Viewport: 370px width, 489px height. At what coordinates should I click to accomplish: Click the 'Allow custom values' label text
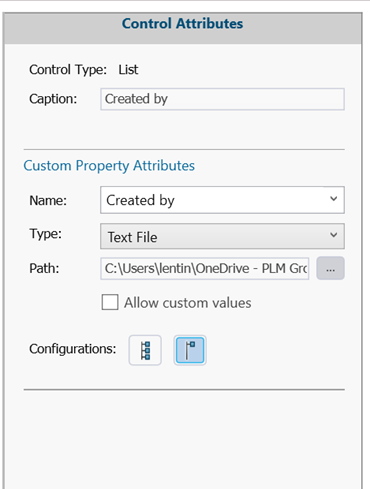click(188, 303)
